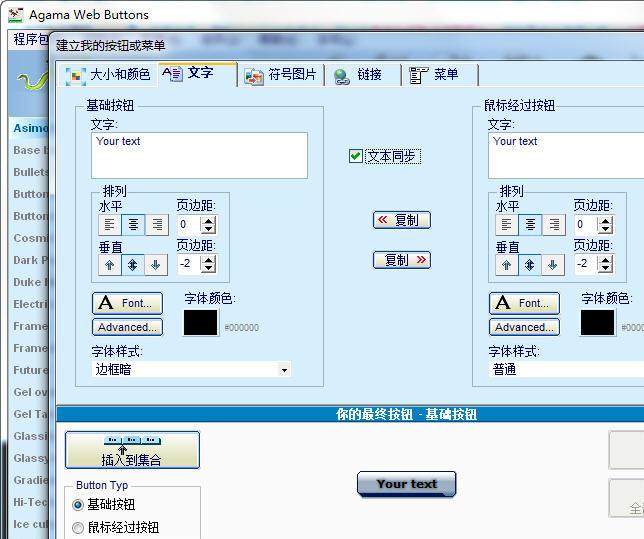Viewport: 644px width, 539px height.
Task: Select Duke category in sidebar
Action: (30, 282)
